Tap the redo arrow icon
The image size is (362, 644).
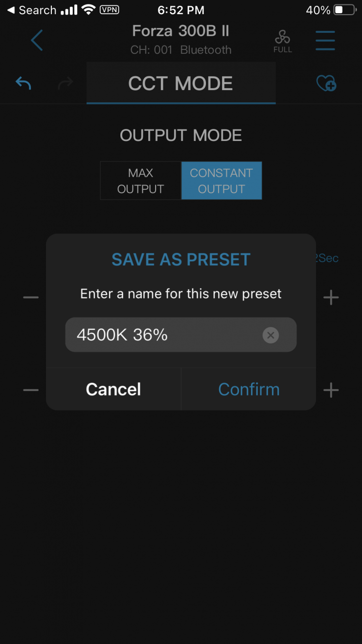[x=65, y=84]
